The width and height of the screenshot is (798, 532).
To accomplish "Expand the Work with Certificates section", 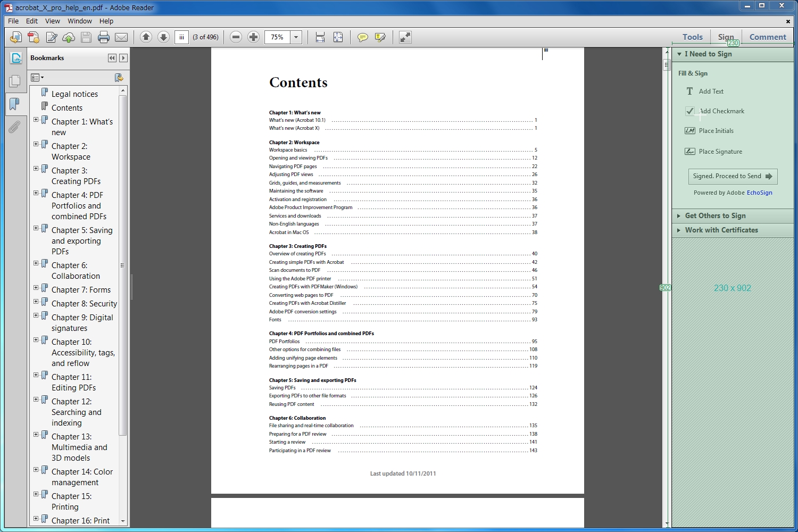I will [x=679, y=230].
